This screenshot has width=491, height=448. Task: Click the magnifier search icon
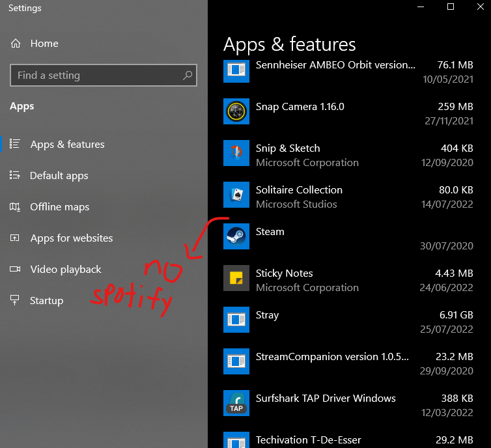[x=188, y=75]
